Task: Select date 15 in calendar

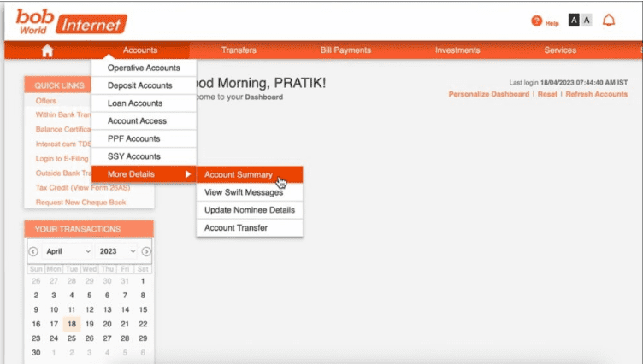Action: point(143,309)
